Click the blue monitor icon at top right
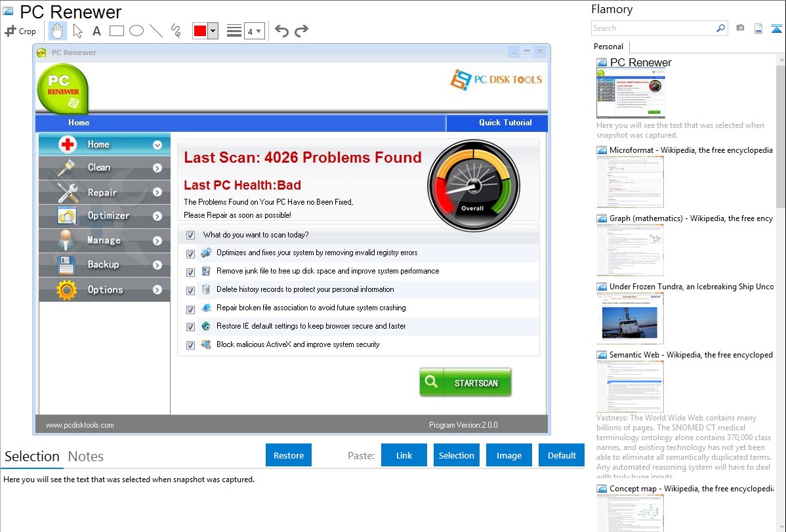Image resolution: width=786 pixels, height=532 pixels. [776, 28]
